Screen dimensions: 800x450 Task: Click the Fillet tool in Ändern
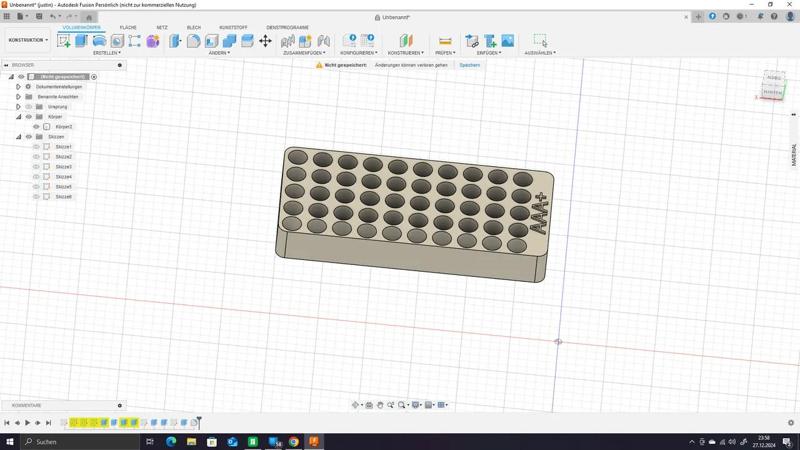point(194,41)
